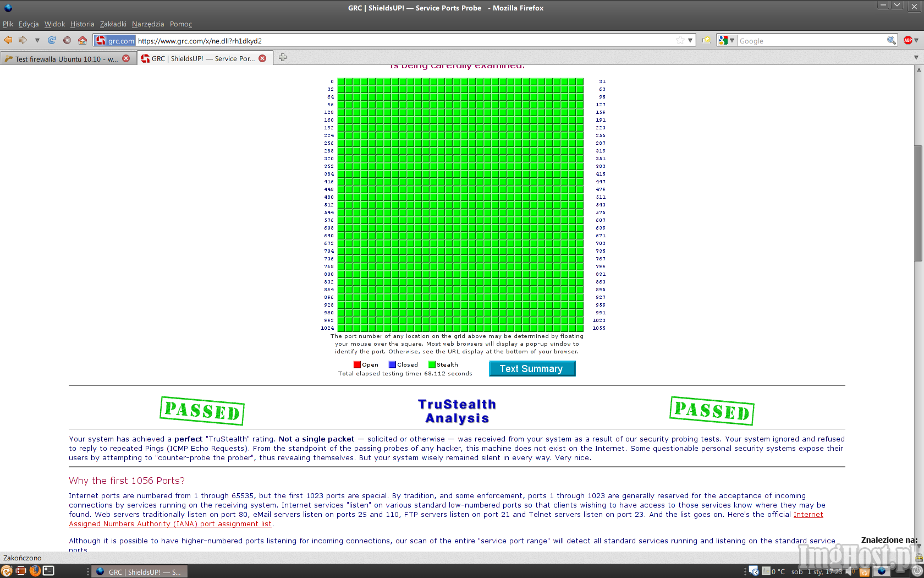Viewport: 924px width, 578px height.
Task: Open the Pomoc menu
Action: 181,24
